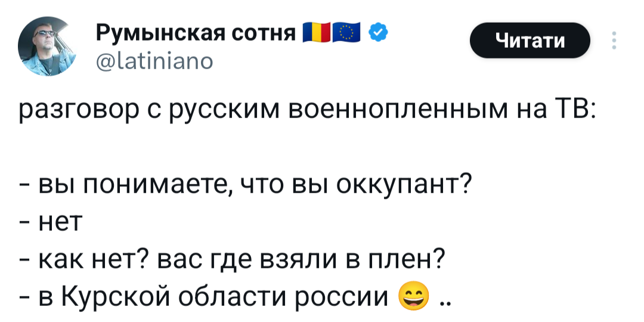This screenshot has height=322, width=644.
Task: Click the @latiniano handle
Action: 150,60
